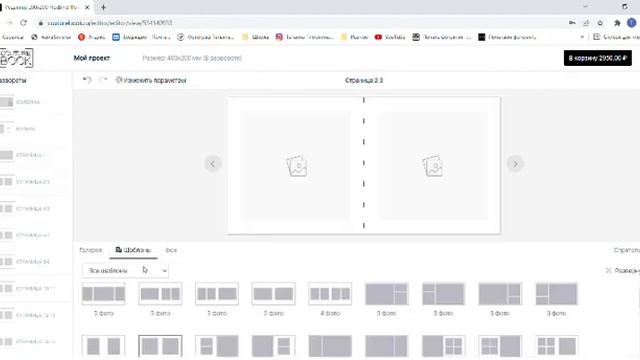Open the Яндекс bookmark
Image resolution: width=640 pixels, height=360 pixels.
pos(91,37)
